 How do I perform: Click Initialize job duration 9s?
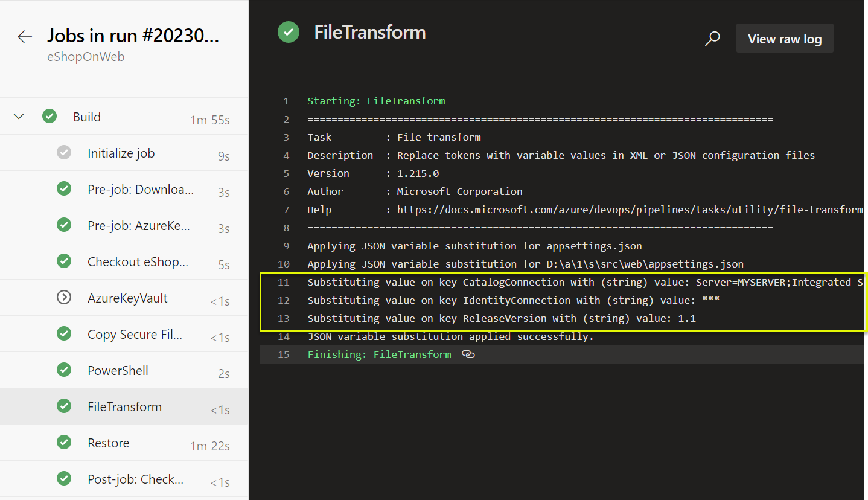(x=224, y=156)
